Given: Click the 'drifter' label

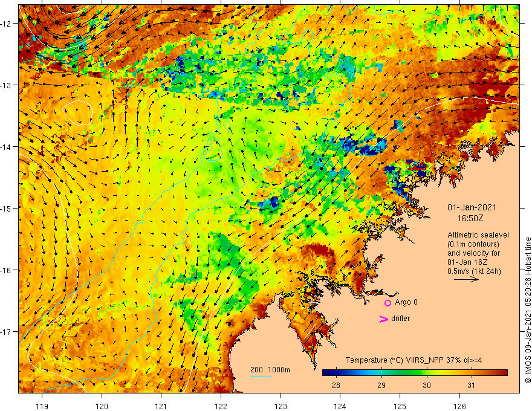Looking at the screenshot, I should (x=400, y=319).
